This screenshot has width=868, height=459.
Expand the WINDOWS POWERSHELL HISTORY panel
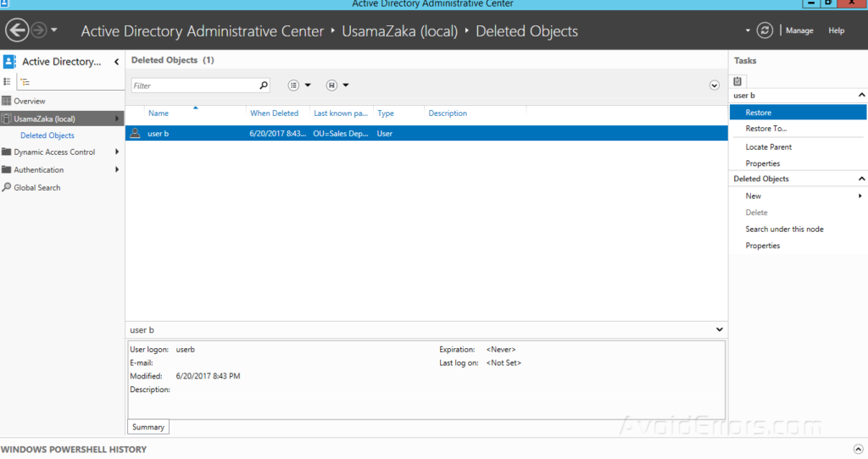pos(857,449)
